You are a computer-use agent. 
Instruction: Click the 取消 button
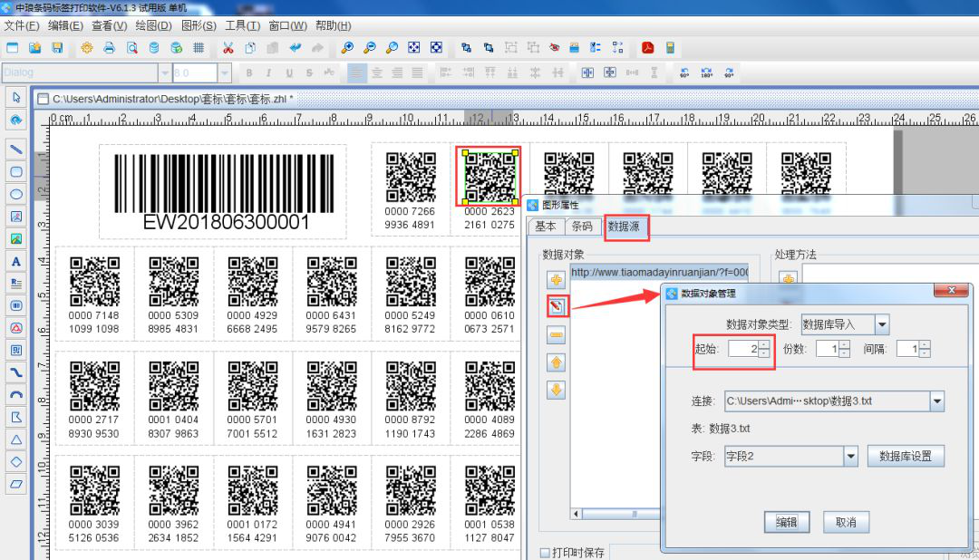point(846,522)
